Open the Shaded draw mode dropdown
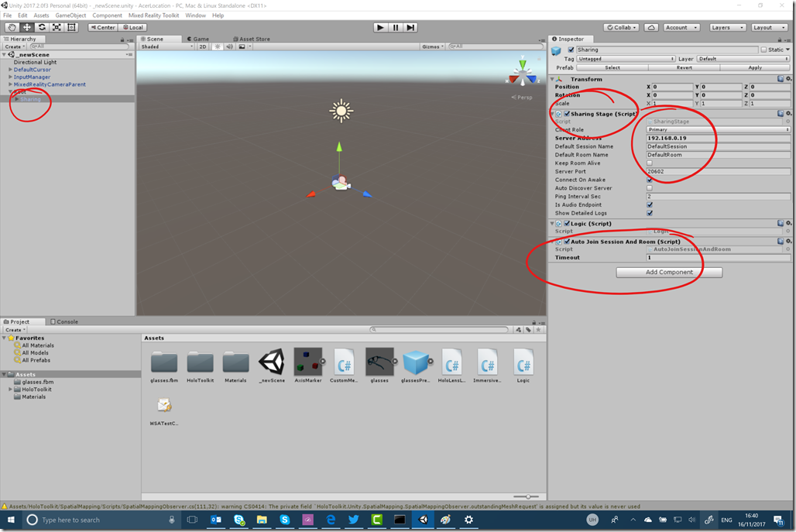The image size is (796, 532). pos(167,46)
